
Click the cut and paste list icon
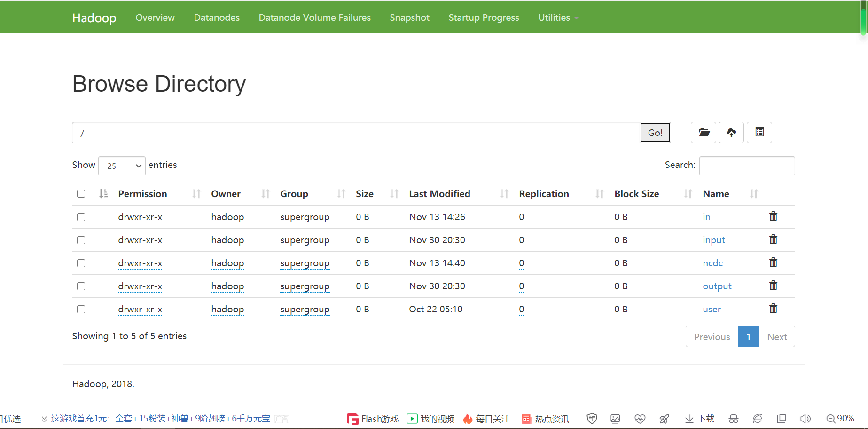759,133
